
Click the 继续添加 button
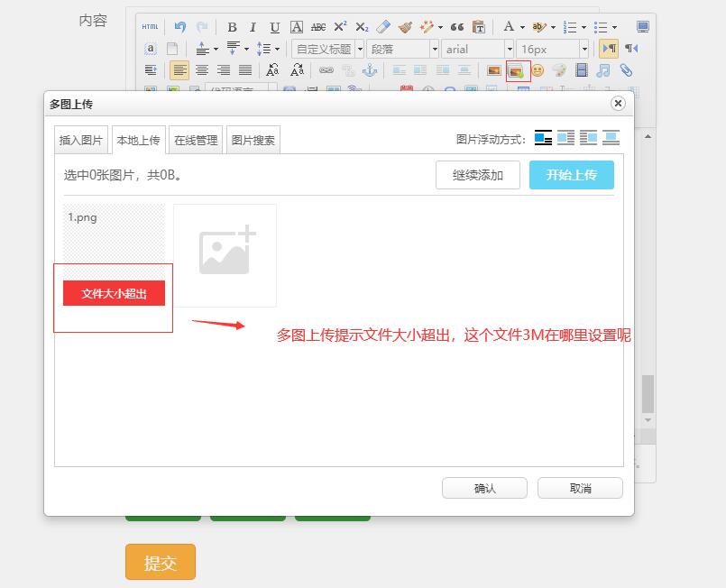[477, 175]
